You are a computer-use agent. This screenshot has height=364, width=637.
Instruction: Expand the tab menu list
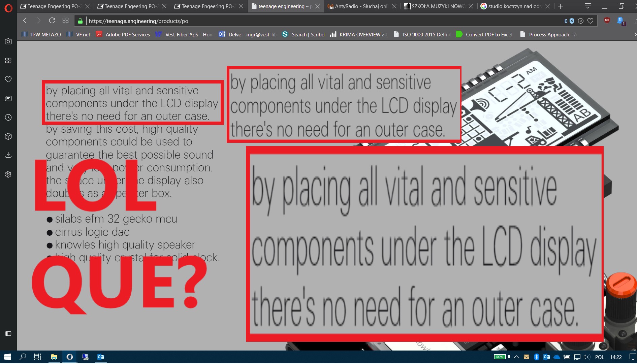(588, 6)
